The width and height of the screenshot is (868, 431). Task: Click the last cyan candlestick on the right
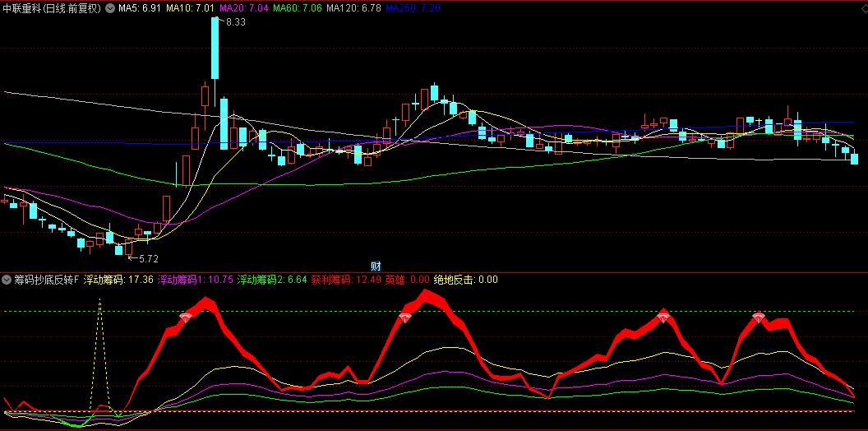point(854,157)
